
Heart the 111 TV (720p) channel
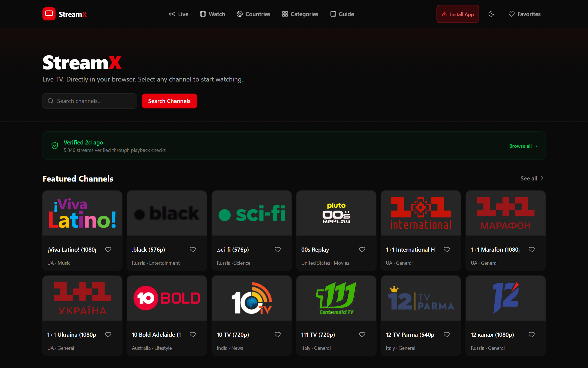[362, 334]
